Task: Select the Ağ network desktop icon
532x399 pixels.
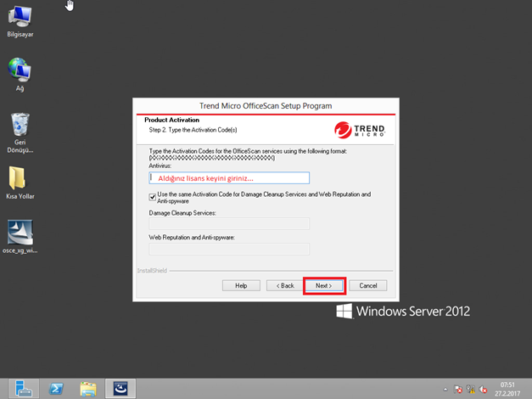Action: pyautogui.click(x=20, y=75)
